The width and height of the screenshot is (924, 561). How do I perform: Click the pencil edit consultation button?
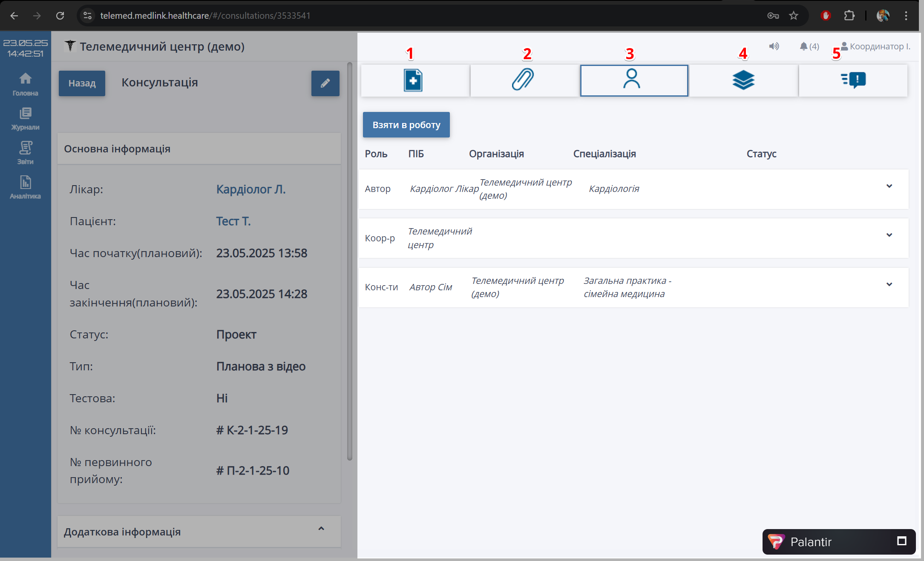(x=325, y=83)
